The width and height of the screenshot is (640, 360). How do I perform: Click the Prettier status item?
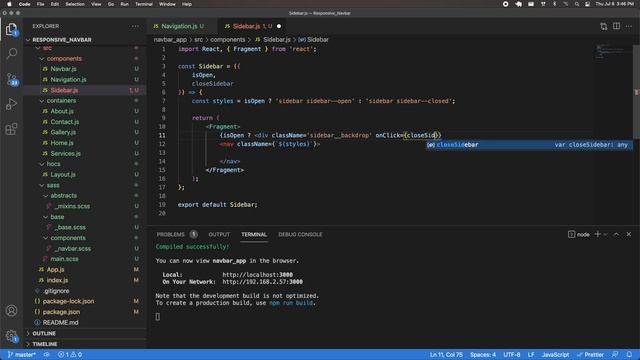click(x=591, y=355)
